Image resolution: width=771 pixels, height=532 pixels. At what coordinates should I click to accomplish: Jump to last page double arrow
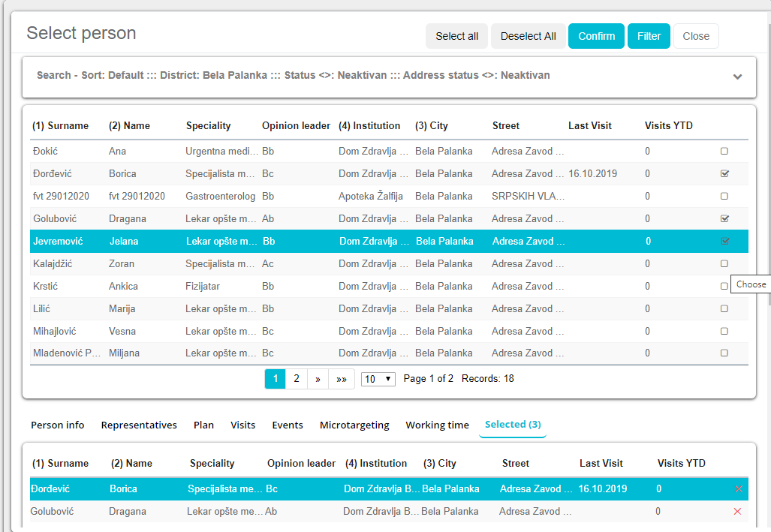[342, 379]
